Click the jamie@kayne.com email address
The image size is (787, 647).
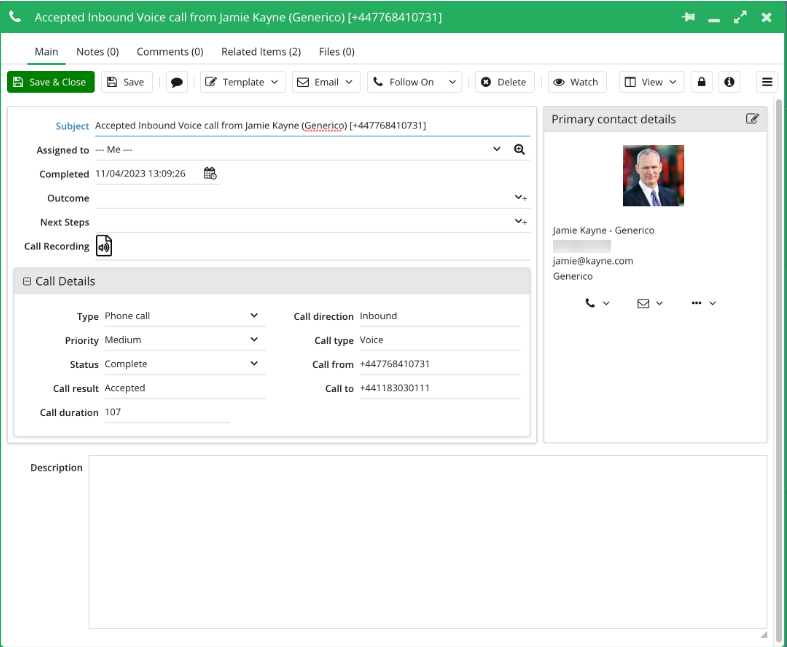[593, 261]
